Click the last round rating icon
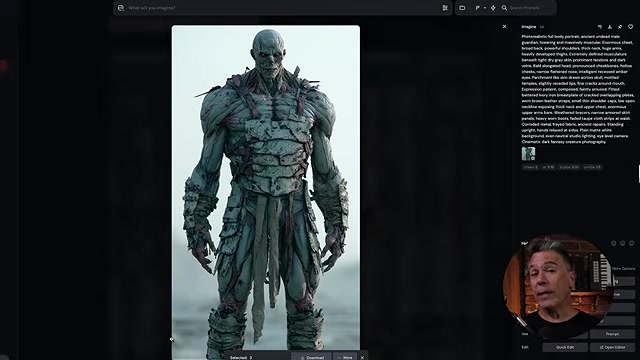The image size is (640, 360). point(631,243)
